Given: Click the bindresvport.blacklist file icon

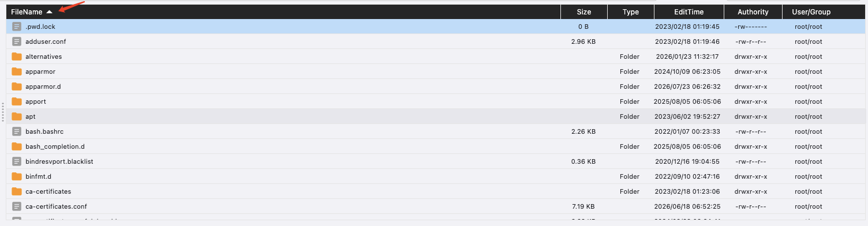Looking at the screenshot, I should [17, 161].
